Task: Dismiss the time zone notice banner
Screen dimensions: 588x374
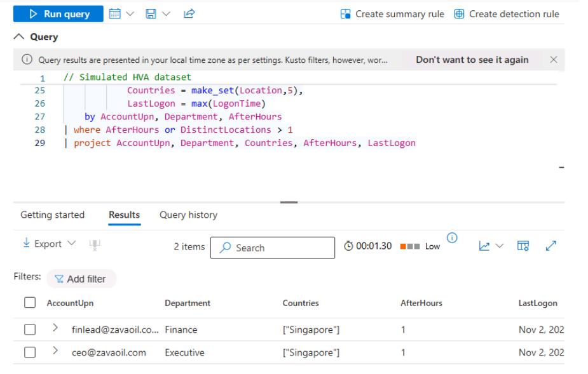Action: [x=553, y=60]
